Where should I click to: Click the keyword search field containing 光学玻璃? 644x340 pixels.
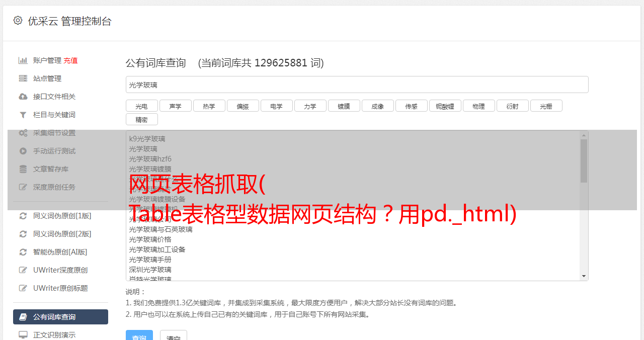coord(357,84)
